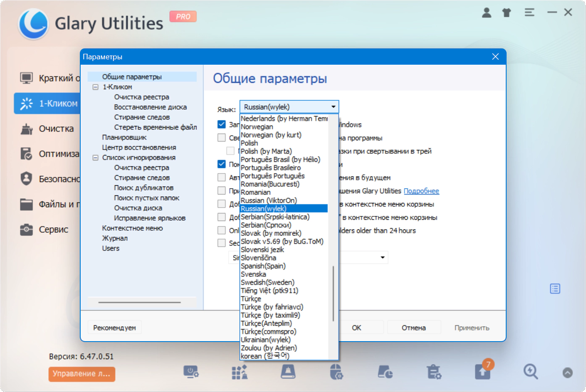The width and height of the screenshot is (586, 392).
Task: Collapse the 1-Кликом tree node
Action: click(x=95, y=87)
